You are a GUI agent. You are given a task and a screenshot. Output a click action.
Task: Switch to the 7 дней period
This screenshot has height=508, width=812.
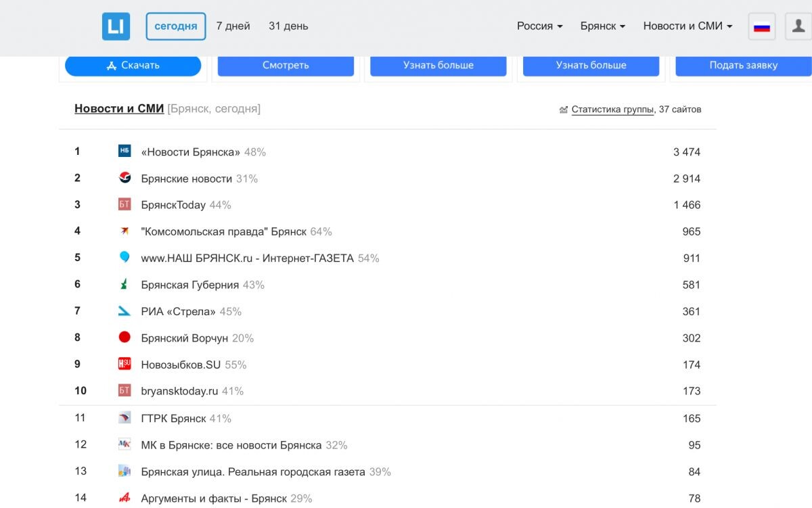[x=233, y=26]
